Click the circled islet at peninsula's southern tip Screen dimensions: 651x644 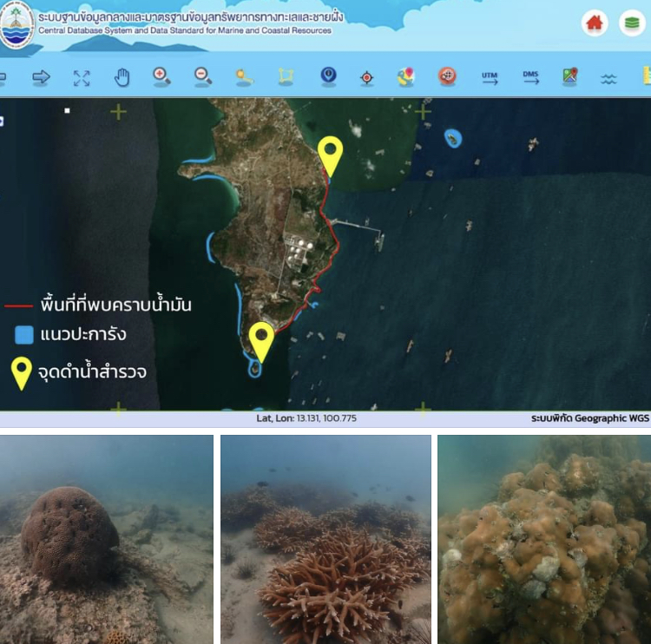tap(254, 368)
